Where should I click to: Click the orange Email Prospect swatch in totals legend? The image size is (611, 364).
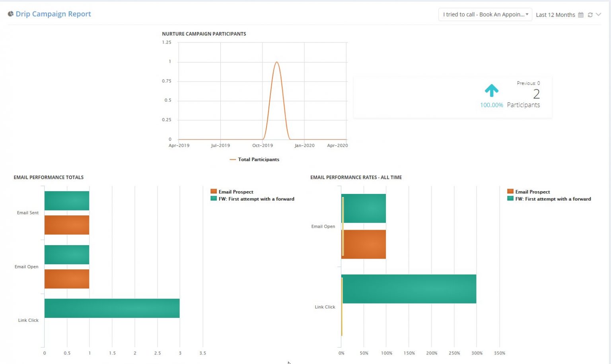[213, 192]
